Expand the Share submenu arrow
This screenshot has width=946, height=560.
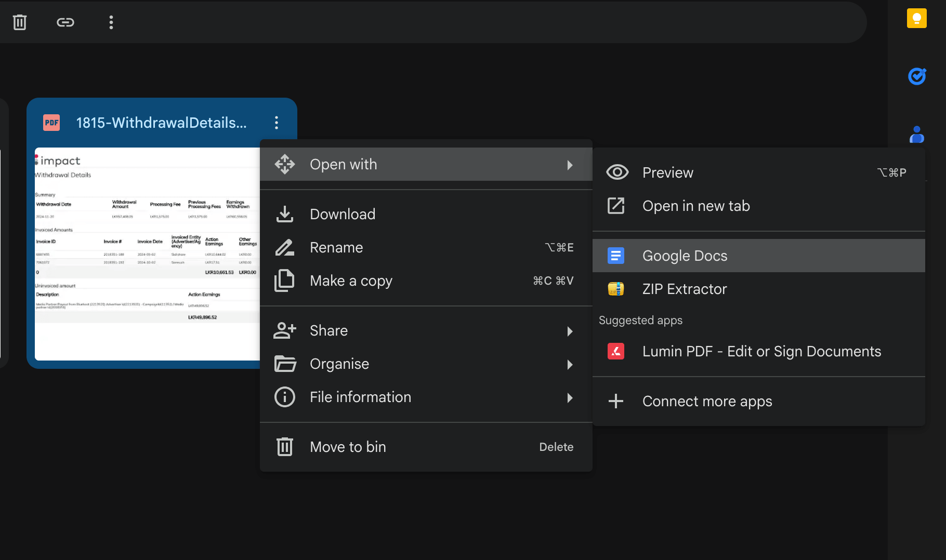[x=570, y=331]
